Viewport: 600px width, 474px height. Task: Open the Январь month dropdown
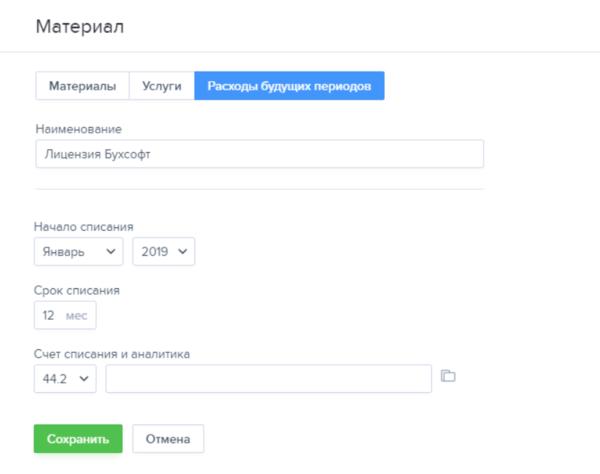click(x=78, y=252)
